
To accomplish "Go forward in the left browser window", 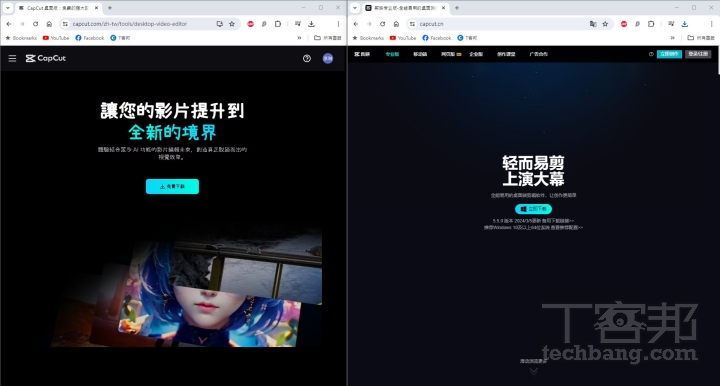I will click(x=22, y=24).
